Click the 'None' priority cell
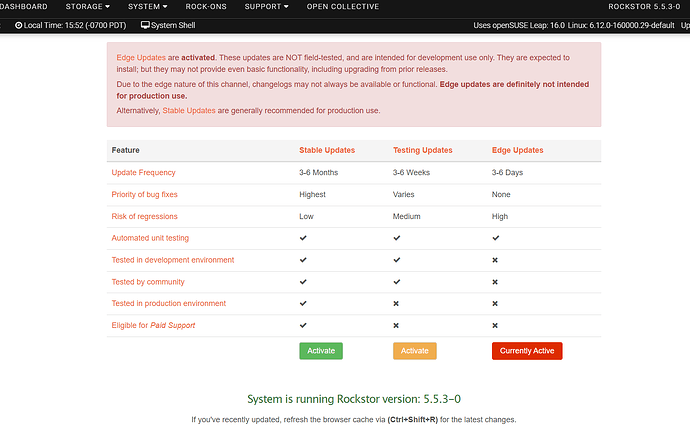 (501, 194)
